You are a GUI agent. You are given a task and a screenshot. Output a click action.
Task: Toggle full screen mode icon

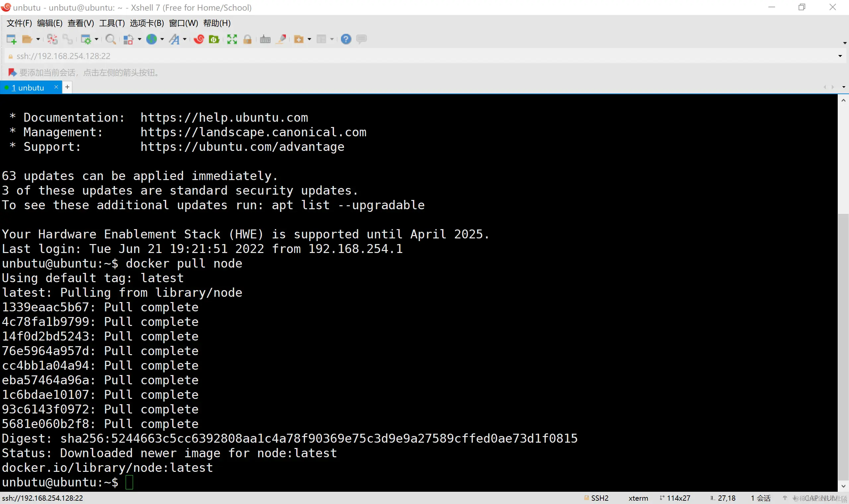232,39
